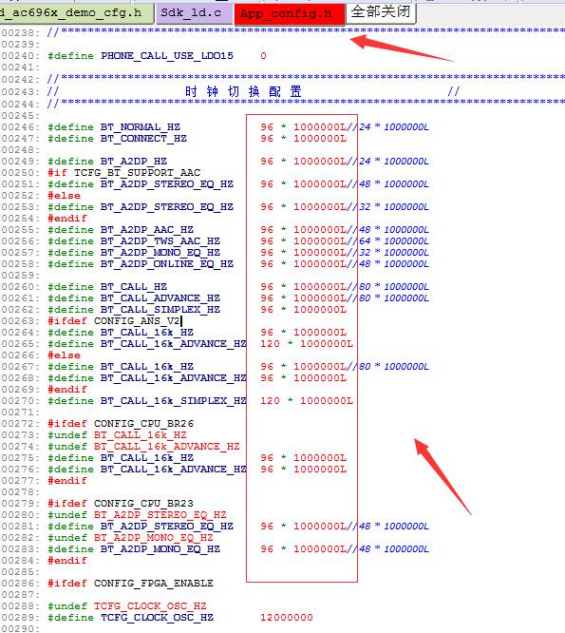Click #endif directive on line 254
The height and width of the screenshot is (633, 565).
(67, 218)
